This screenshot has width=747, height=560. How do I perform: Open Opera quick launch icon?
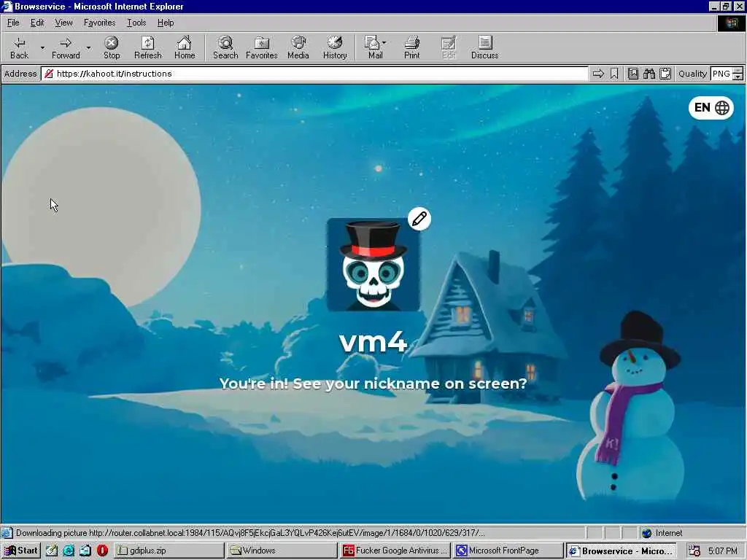click(x=102, y=551)
